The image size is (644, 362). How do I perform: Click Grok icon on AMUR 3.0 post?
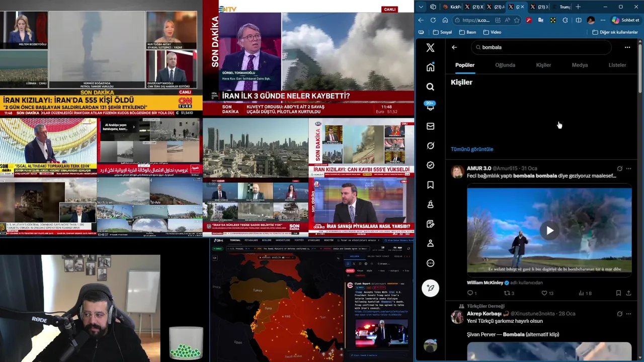[619, 168]
